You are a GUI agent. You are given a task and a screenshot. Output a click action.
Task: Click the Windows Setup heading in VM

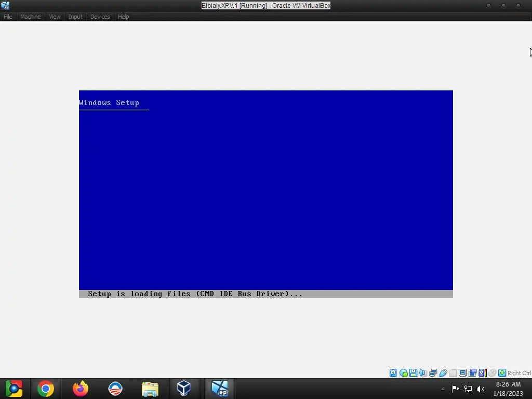[109, 102]
